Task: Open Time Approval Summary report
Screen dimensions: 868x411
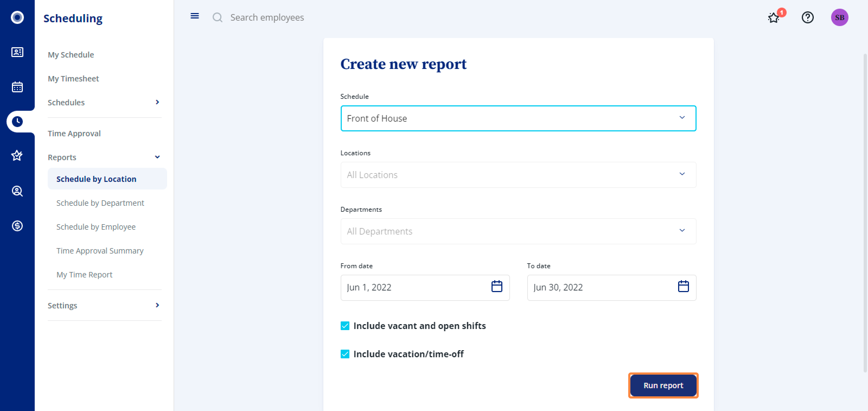Action: coord(100,251)
